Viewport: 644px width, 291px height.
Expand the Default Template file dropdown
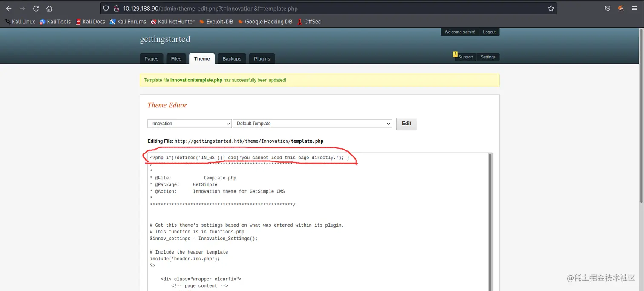click(312, 124)
